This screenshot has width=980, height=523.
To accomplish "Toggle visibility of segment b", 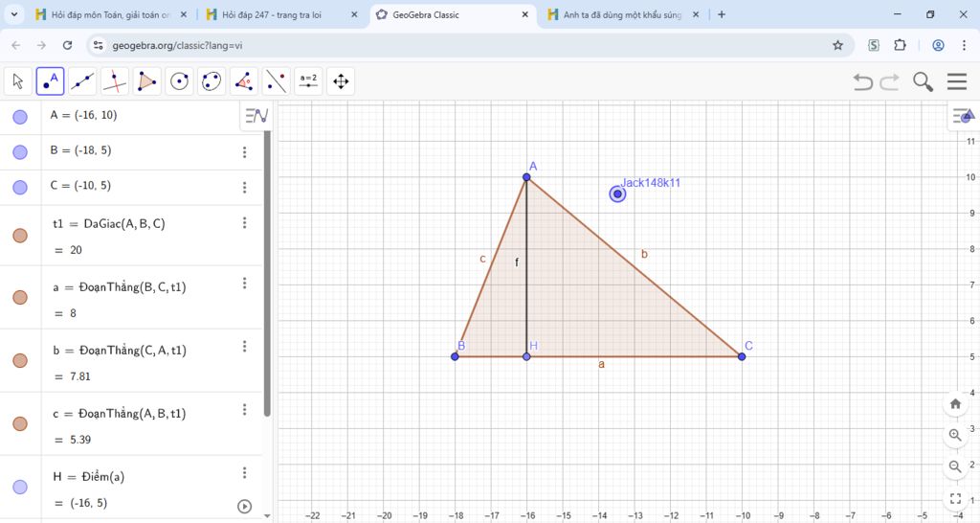I will 20,360.
